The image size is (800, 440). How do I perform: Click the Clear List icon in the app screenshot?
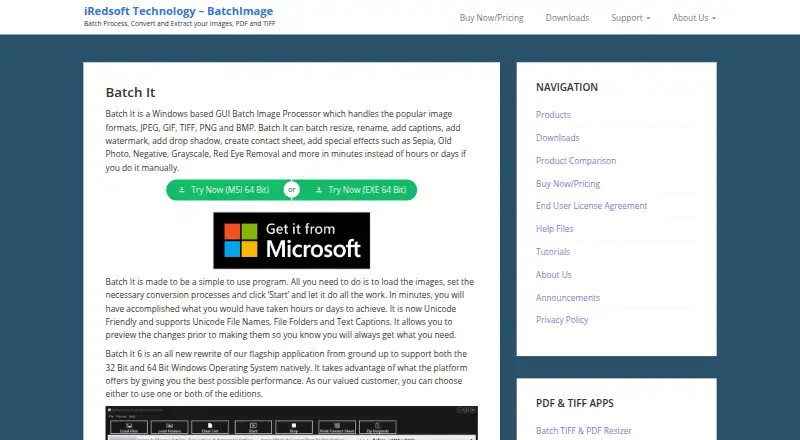click(x=210, y=427)
